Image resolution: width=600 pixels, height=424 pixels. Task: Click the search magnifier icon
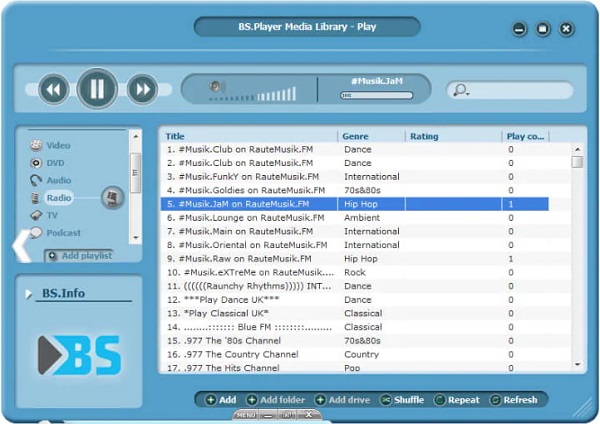point(460,90)
